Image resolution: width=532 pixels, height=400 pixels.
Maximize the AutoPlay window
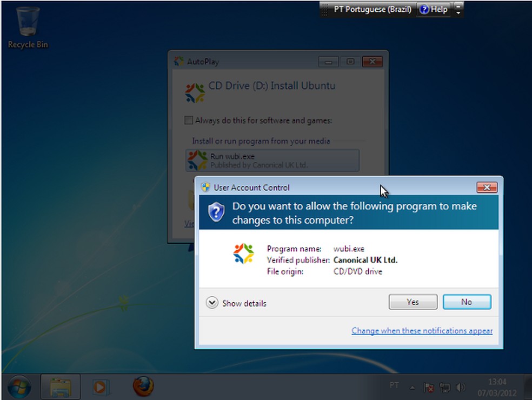pyautogui.click(x=350, y=62)
